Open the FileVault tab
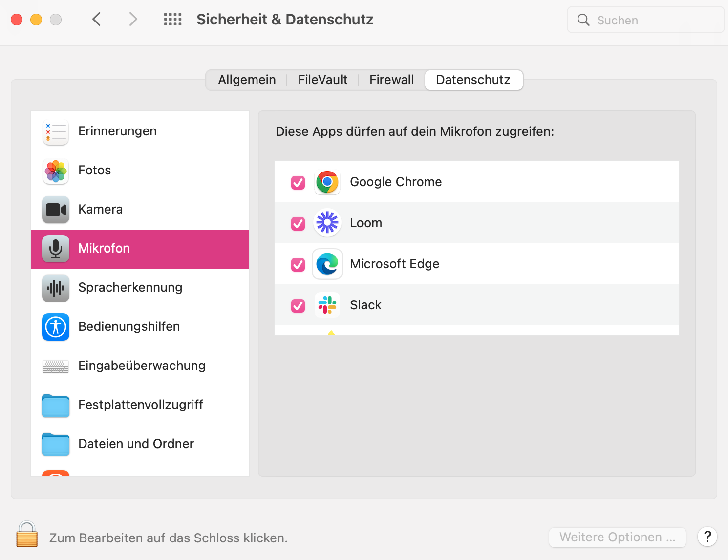This screenshot has height=560, width=728. 322,80
